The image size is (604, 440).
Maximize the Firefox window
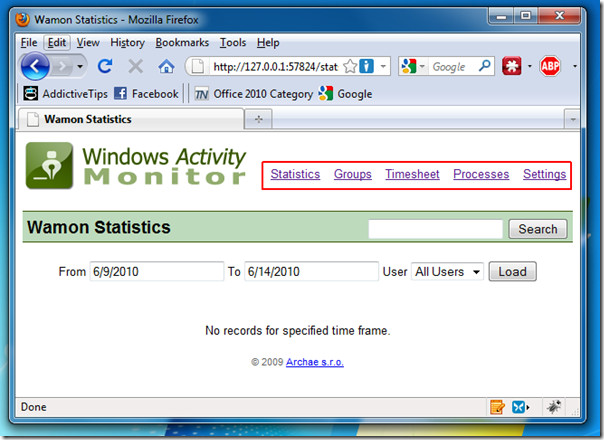coord(526,16)
